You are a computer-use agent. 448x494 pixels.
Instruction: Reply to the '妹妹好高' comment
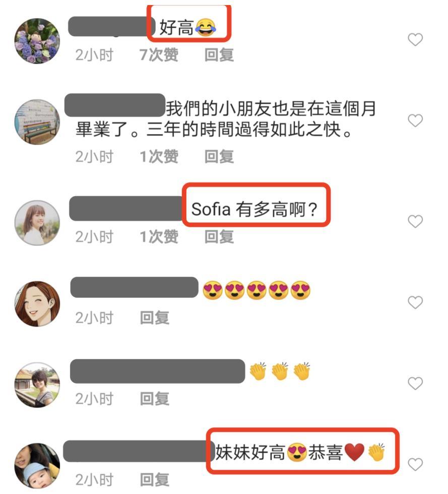(154, 480)
